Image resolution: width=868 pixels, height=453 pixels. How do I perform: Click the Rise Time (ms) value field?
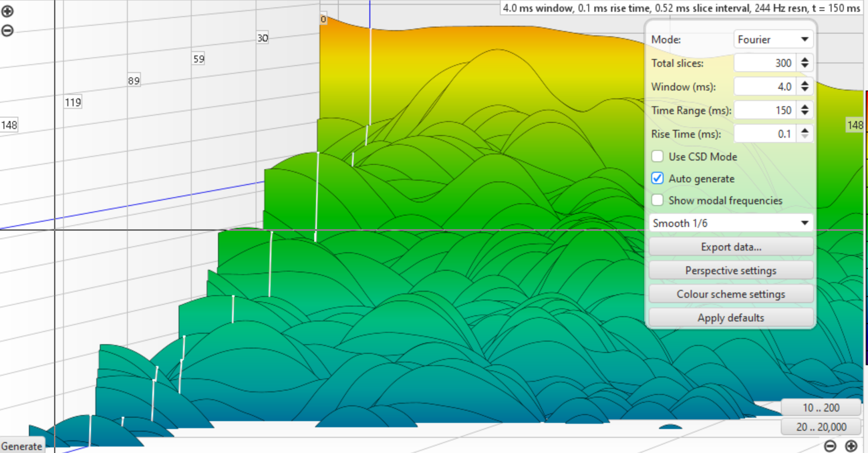pyautogui.click(x=765, y=134)
